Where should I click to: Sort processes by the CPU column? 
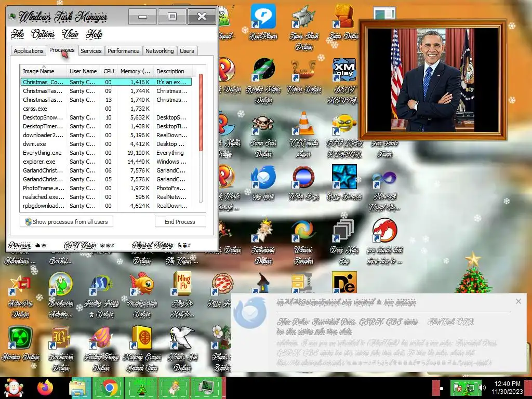[x=109, y=71]
